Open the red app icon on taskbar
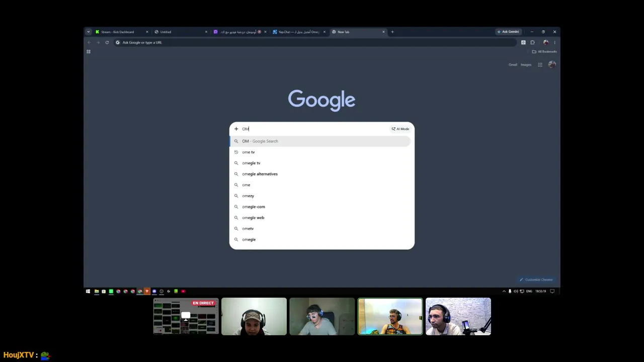644x362 pixels. point(183,291)
